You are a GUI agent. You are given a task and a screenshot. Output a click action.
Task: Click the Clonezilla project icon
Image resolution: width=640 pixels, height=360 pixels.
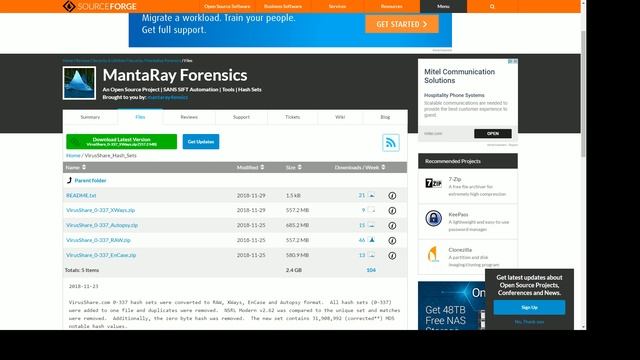433,254
